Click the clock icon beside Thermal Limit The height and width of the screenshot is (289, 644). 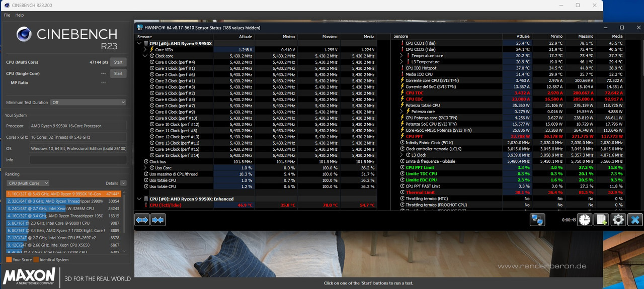tap(402, 192)
